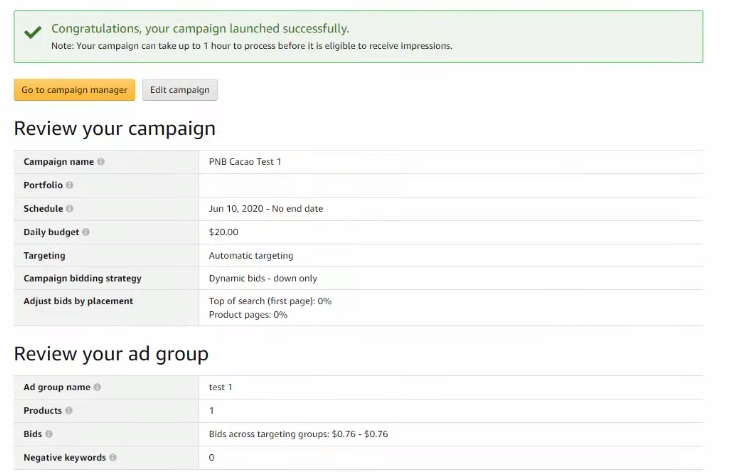Select the Automatic targeting value text
The image size is (739, 472).
(x=251, y=256)
